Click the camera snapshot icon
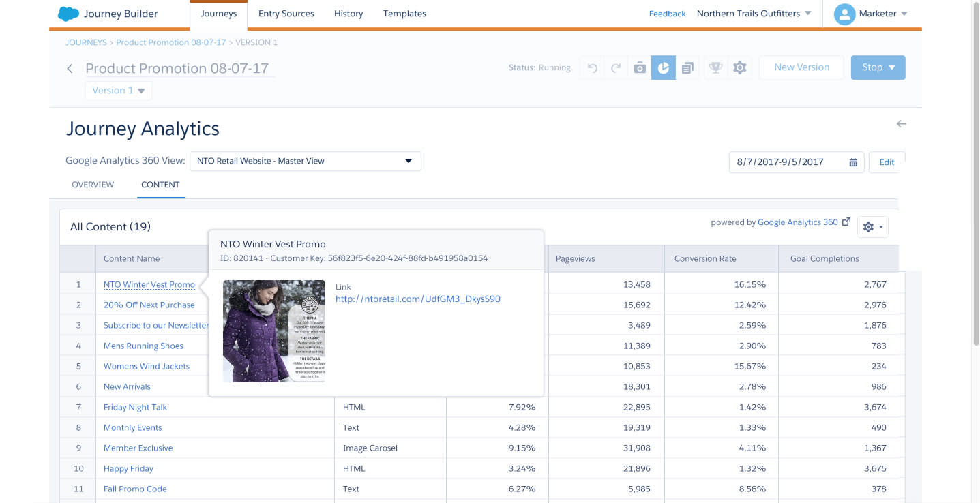 point(640,67)
